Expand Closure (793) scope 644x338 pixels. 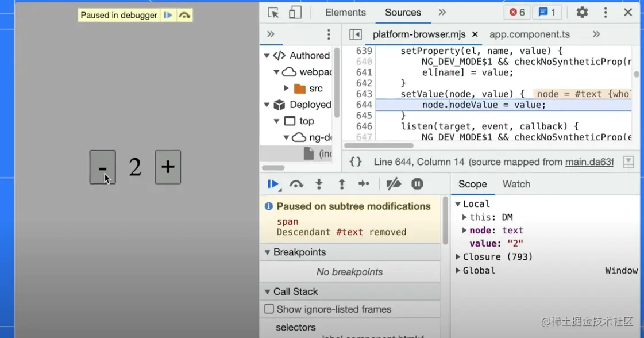457,256
